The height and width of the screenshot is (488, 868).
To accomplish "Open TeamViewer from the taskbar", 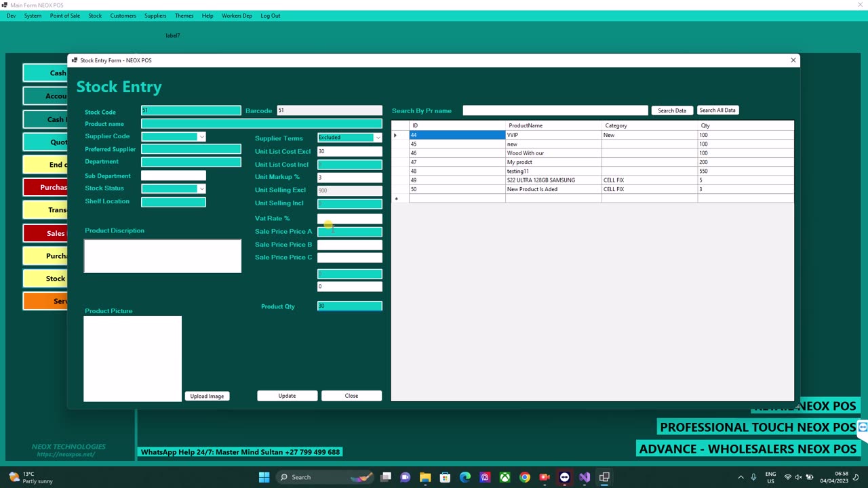I will click(x=564, y=477).
